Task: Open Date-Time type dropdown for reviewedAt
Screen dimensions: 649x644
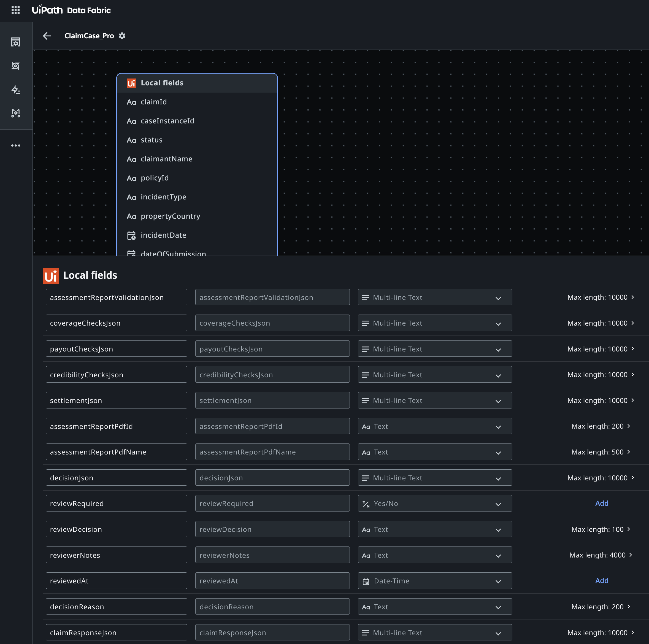Action: click(435, 581)
